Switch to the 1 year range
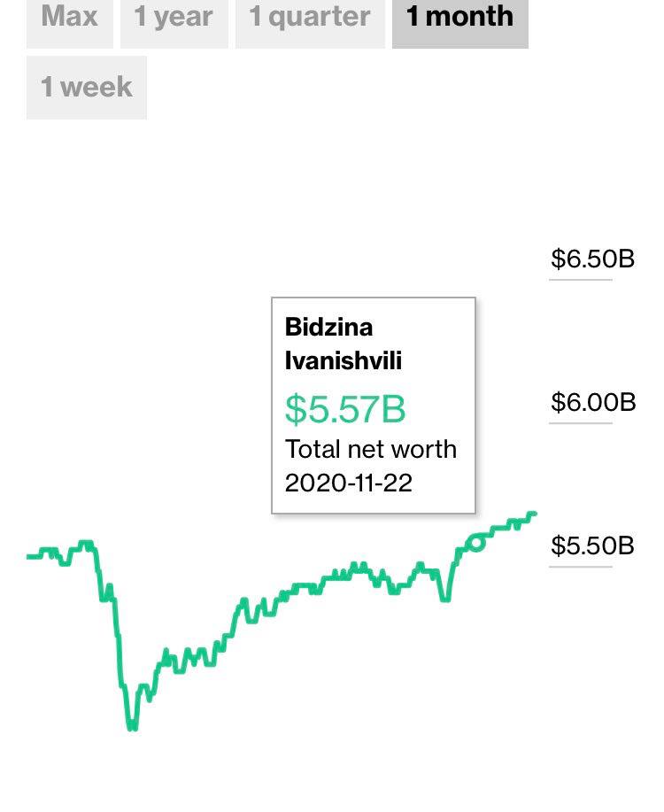Image resolution: width=664 pixels, height=812 pixels. (174, 22)
